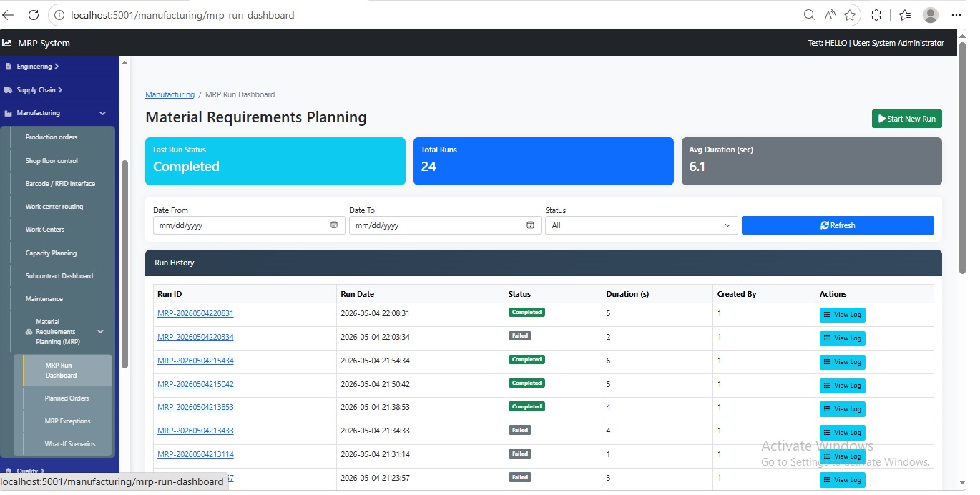
Task: Open browser extensions puzzle icon
Action: click(876, 15)
